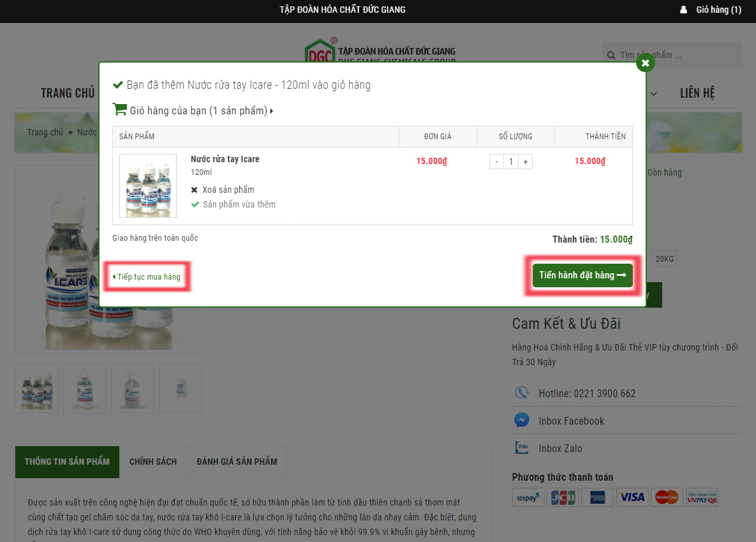Image resolution: width=756 pixels, height=542 pixels.
Task: Click the Nước rửa tay Icare product name
Action: pyautogui.click(x=225, y=159)
